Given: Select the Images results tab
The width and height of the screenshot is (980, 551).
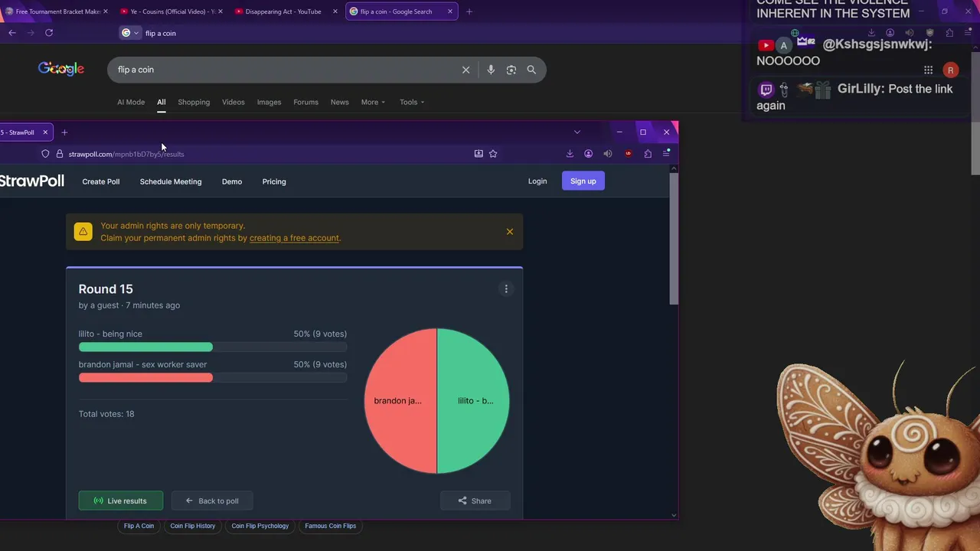Looking at the screenshot, I should 269,102.
